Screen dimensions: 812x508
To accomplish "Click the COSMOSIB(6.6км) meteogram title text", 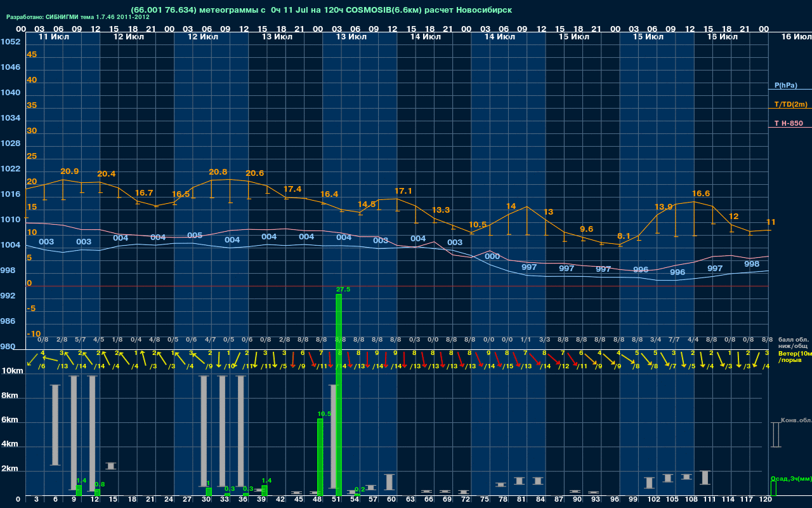I will tap(322, 10).
